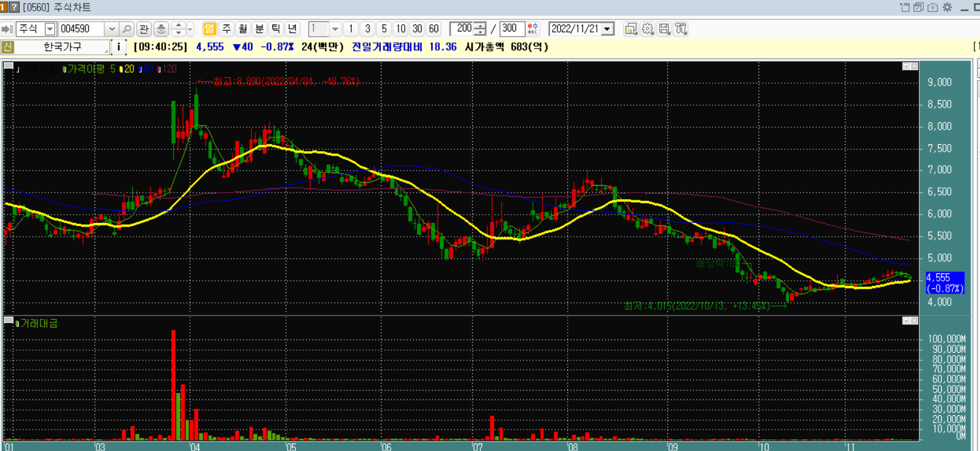The image size is (980, 451).
Task: Select the 주 weekly period toggle
Action: [x=227, y=29]
